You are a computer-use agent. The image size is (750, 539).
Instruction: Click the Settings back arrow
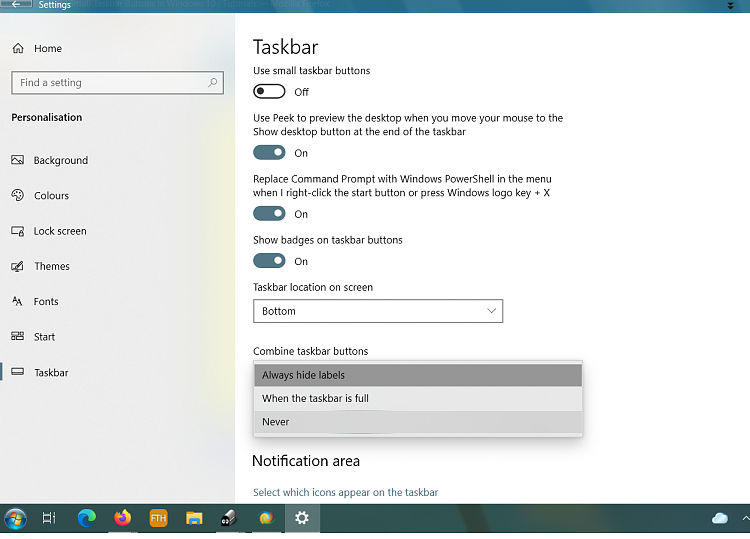coord(16,4)
